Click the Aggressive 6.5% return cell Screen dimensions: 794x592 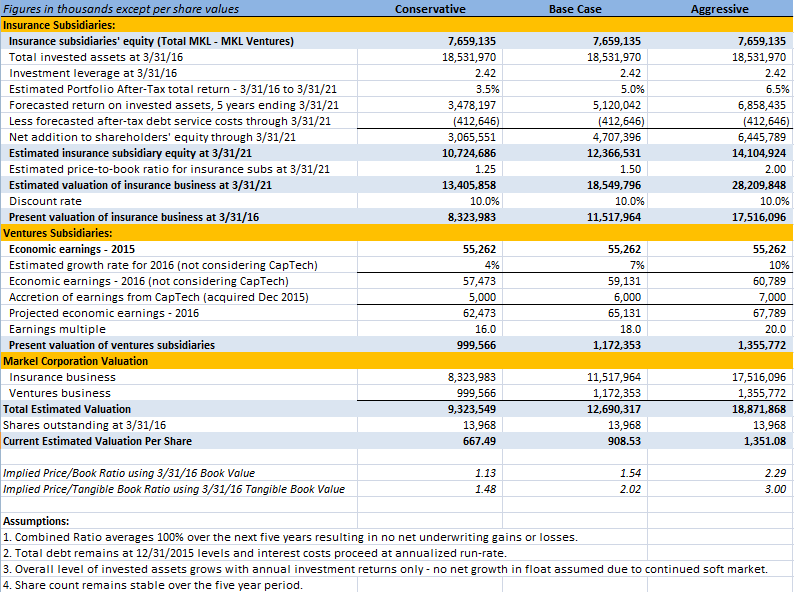pos(777,89)
